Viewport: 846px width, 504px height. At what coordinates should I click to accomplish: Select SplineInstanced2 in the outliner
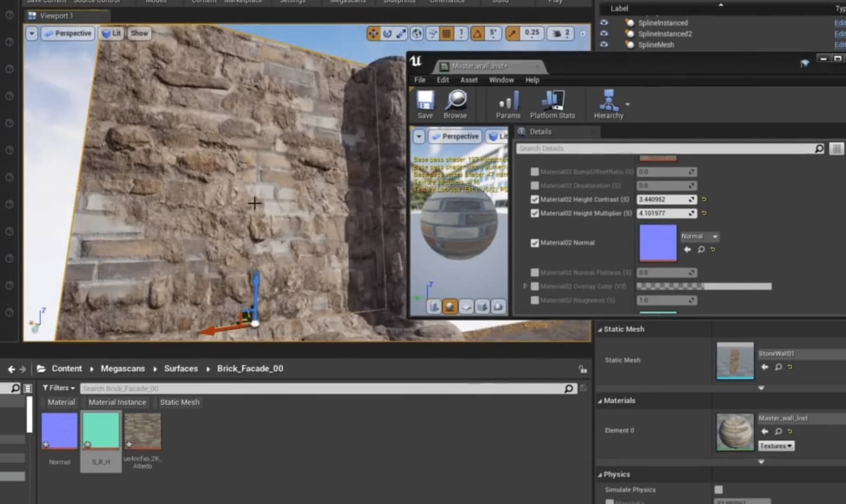tap(664, 33)
